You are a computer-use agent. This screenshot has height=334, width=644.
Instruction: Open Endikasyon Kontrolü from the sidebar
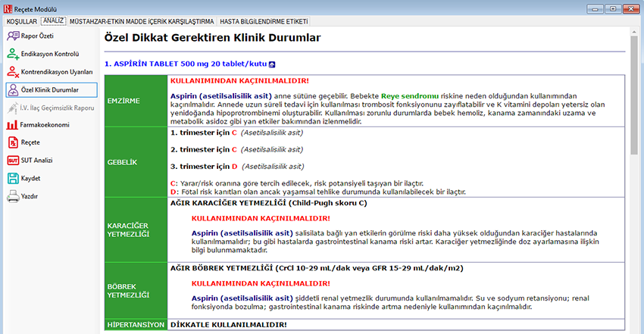[x=50, y=55]
